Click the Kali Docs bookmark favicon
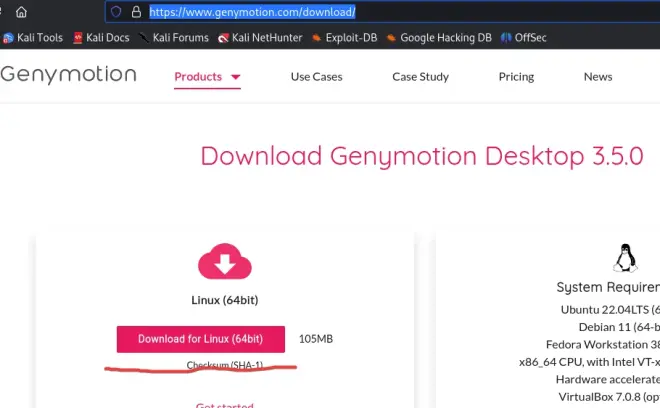This screenshot has height=408, width=660. pyautogui.click(x=78, y=38)
